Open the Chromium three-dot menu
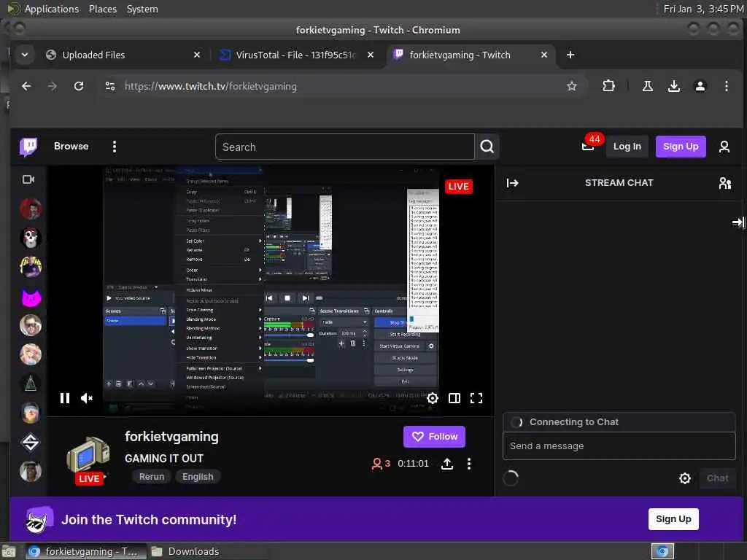Image resolution: width=747 pixels, height=560 pixels. point(726,86)
